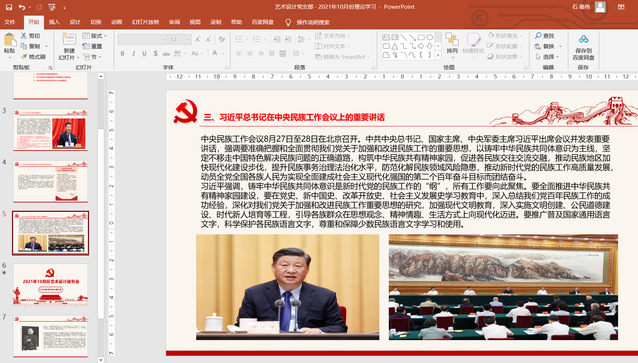Expand the font size dropdown
Viewport: 638px width, 363px height.
click(188, 39)
